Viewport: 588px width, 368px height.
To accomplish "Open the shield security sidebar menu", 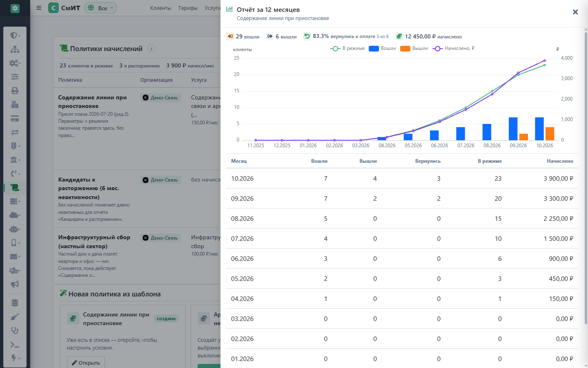I will point(15,36).
